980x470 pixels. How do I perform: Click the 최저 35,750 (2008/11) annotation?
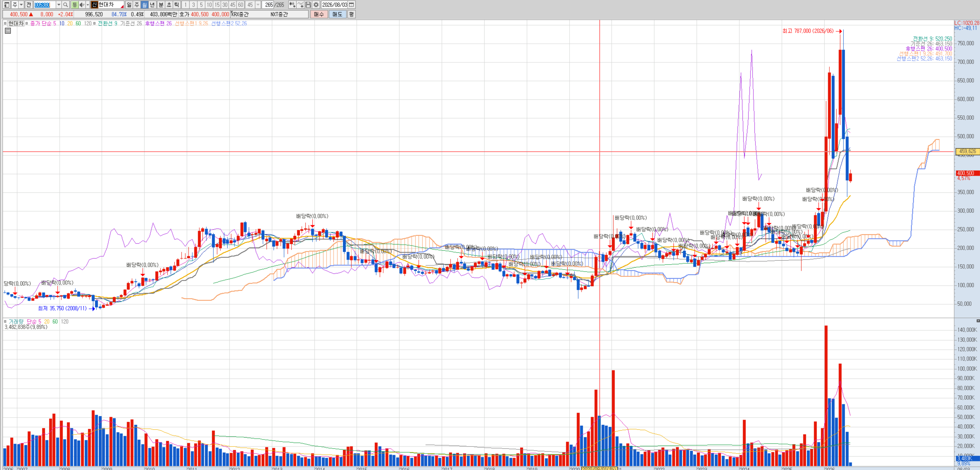pyautogui.click(x=63, y=308)
